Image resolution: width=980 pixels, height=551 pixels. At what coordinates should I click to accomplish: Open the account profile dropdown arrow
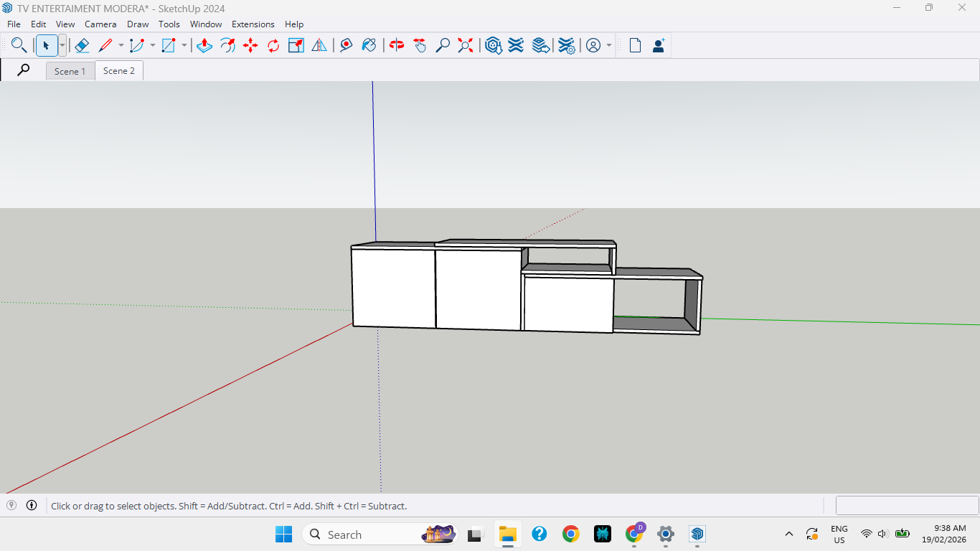609,46
